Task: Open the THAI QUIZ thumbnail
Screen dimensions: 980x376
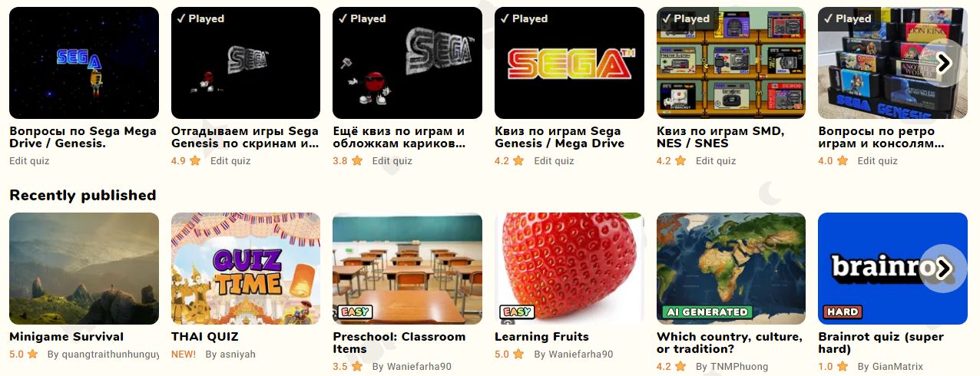Action: (246, 269)
